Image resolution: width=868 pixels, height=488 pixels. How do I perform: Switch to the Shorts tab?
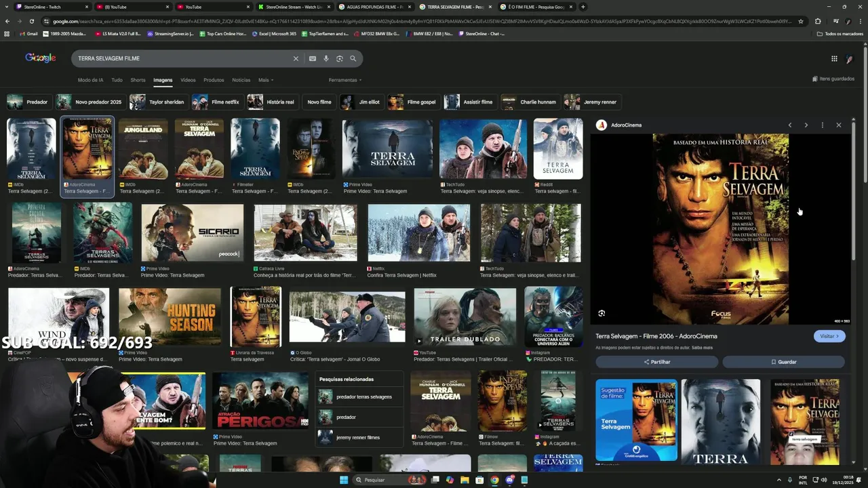[x=138, y=80]
